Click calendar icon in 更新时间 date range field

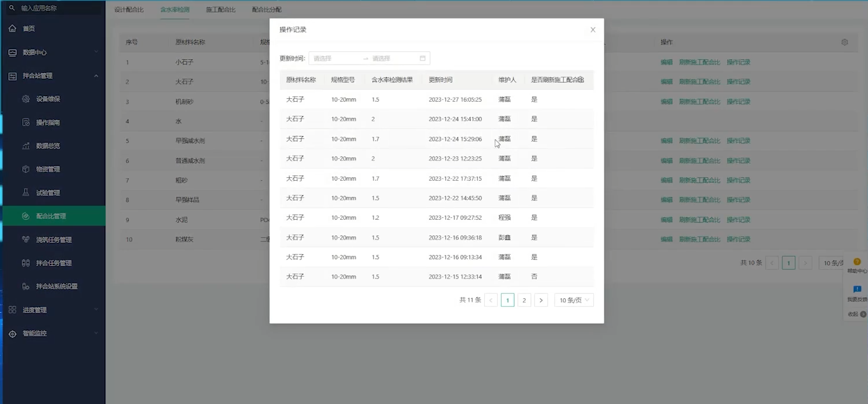click(x=423, y=58)
